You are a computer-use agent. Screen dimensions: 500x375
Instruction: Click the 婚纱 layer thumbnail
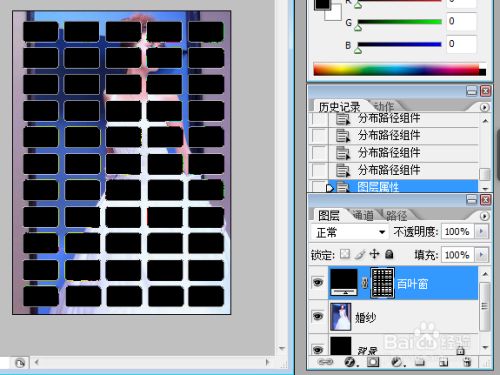click(x=340, y=316)
